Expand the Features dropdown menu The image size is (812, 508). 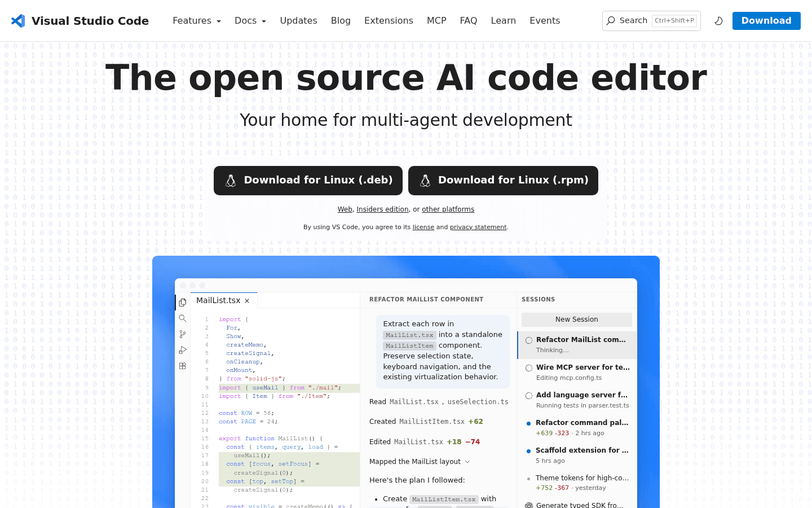pos(197,21)
